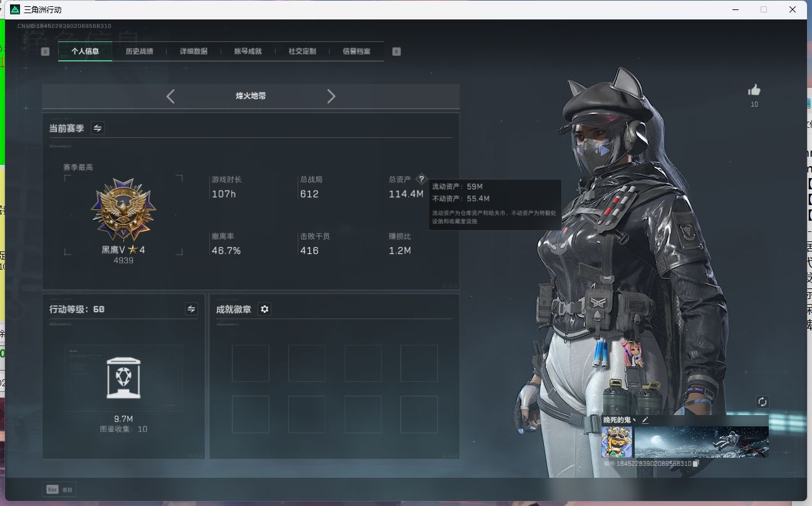Click the rotate character refresh icon

(x=762, y=402)
